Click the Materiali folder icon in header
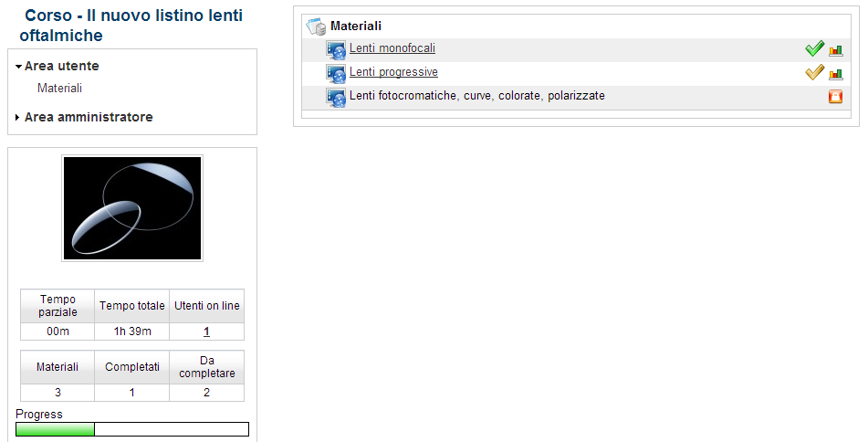The image size is (868, 442). [316, 26]
